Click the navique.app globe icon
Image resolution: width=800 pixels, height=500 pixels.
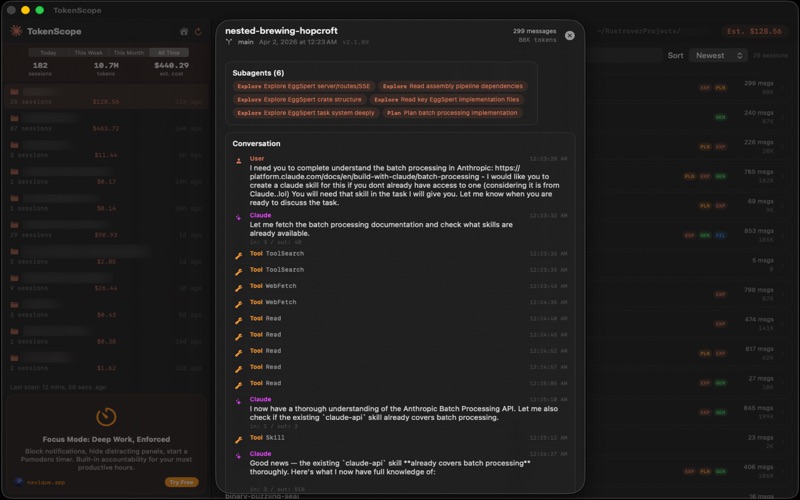point(19,482)
